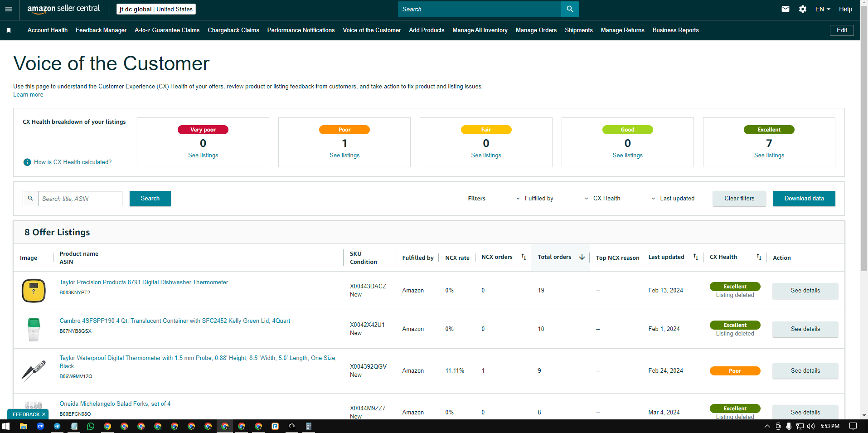Open Business Reports menu item
868x433 pixels.
(x=675, y=30)
